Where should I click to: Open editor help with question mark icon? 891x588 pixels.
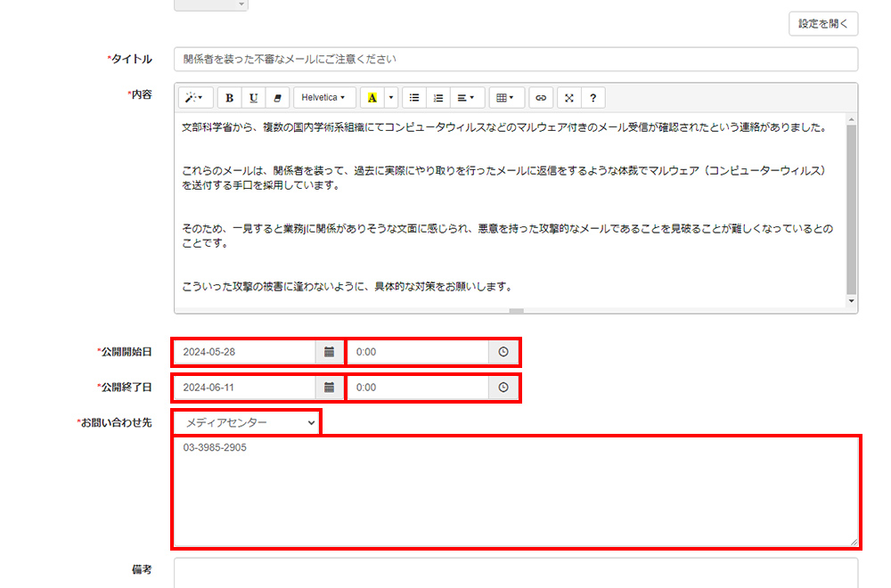pyautogui.click(x=593, y=98)
